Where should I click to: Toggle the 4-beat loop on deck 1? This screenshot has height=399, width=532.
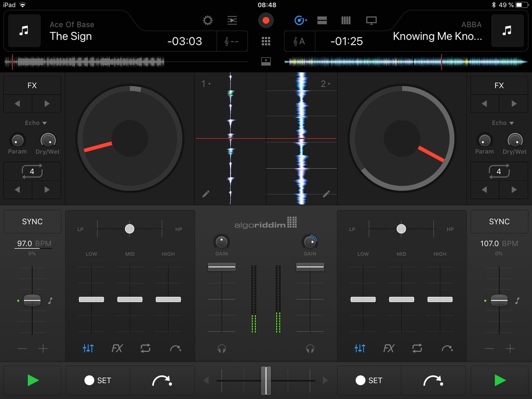tap(32, 171)
